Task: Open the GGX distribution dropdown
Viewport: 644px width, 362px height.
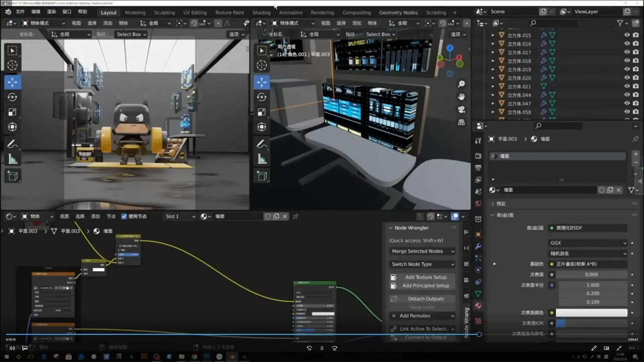Action: click(x=588, y=243)
